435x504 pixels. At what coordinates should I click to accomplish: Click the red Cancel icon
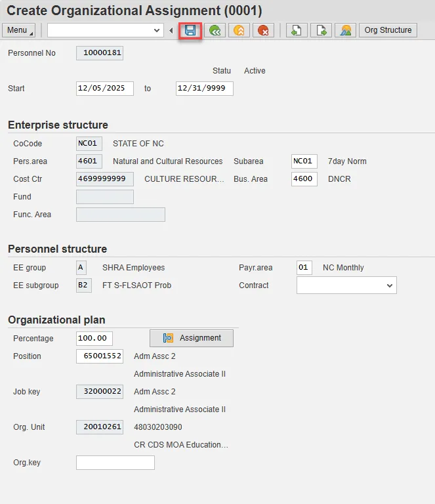tap(263, 30)
